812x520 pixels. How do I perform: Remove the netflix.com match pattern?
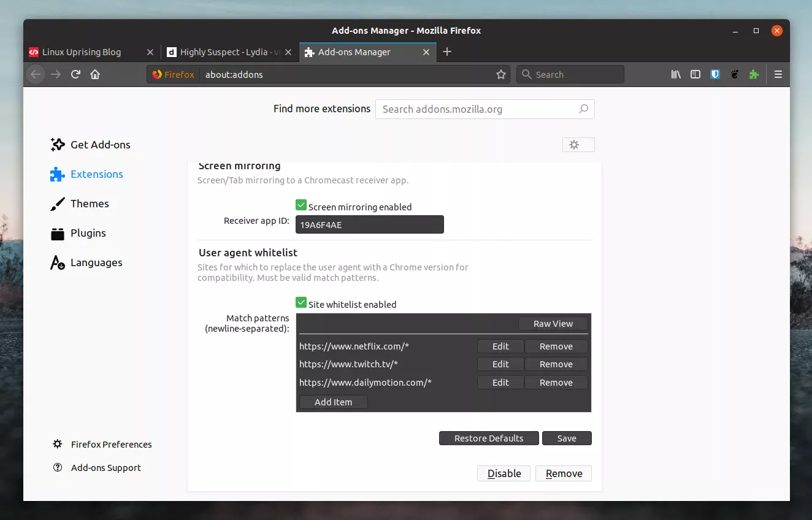point(556,346)
